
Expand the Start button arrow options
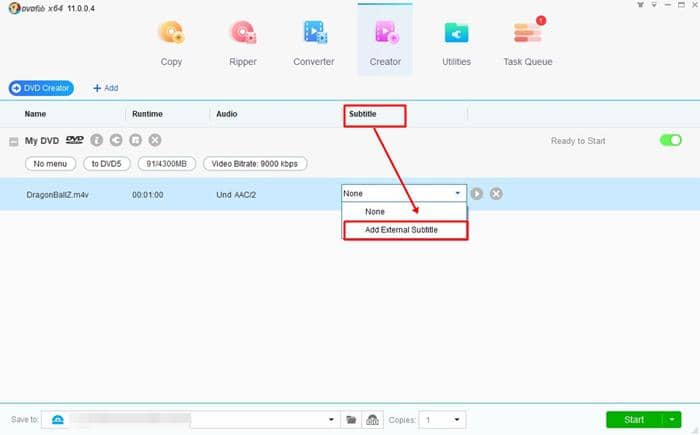tap(672, 420)
